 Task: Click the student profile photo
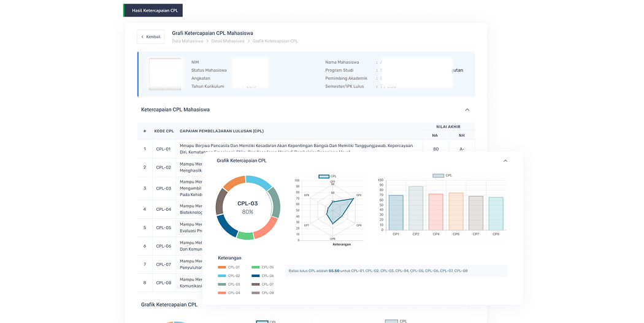[165, 74]
